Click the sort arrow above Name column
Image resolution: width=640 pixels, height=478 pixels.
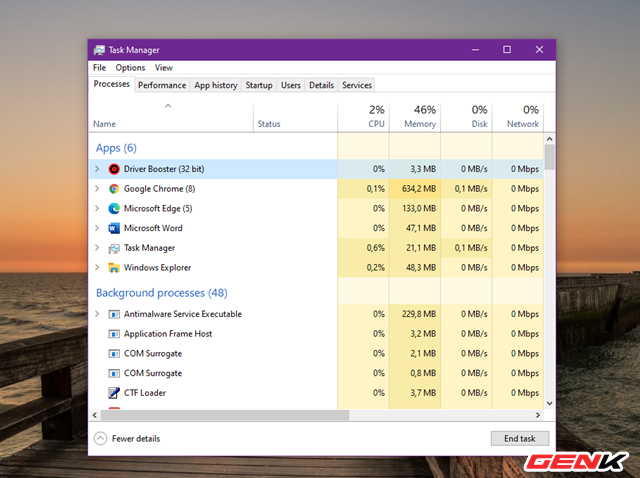click(x=168, y=106)
